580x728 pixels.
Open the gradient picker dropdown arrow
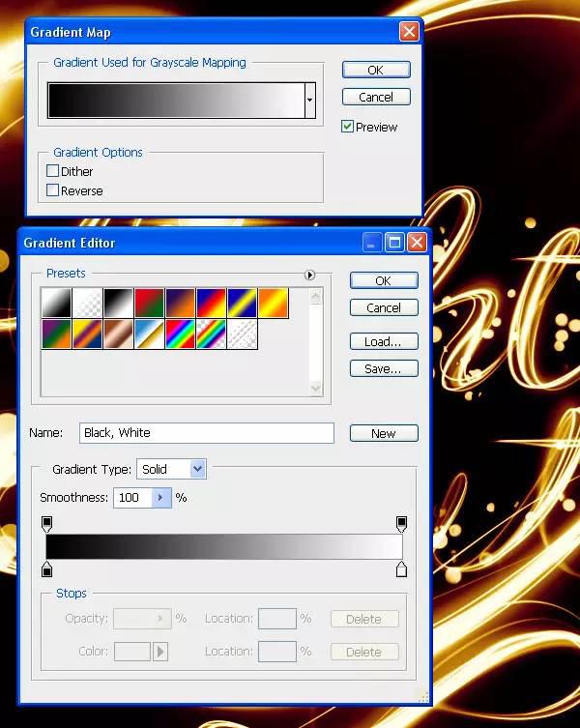(x=309, y=101)
